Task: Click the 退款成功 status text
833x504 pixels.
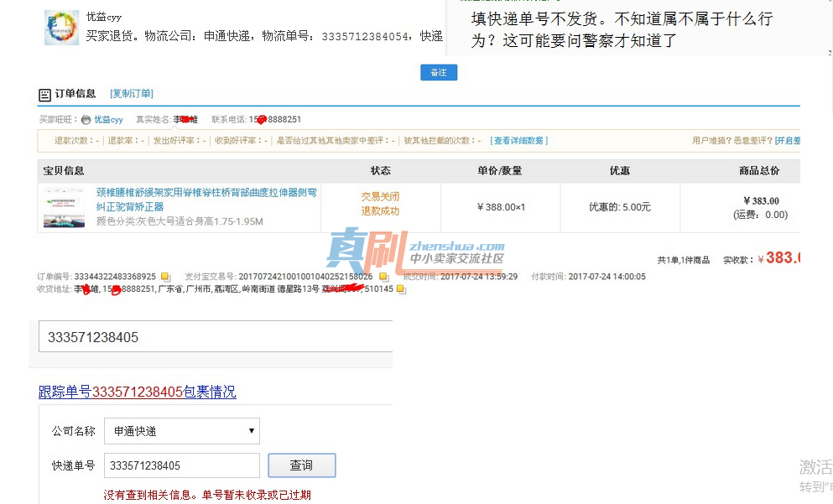Action: [x=380, y=210]
